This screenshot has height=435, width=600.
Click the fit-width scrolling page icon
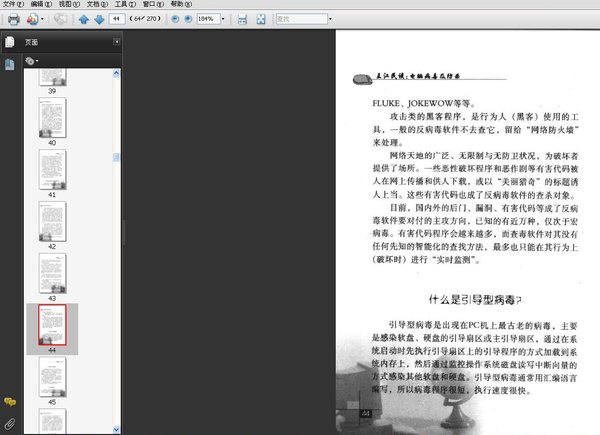click(242, 19)
